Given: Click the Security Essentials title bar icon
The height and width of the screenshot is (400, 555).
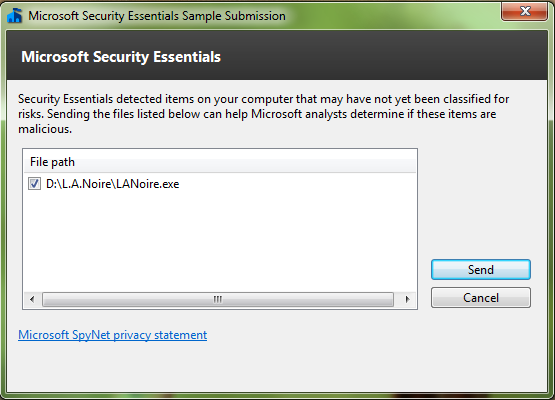Looking at the screenshot, I should [x=15, y=16].
